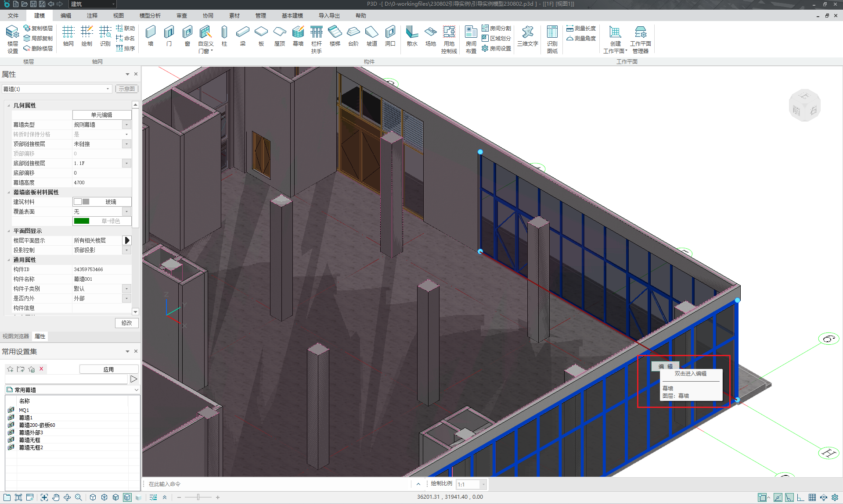Delete selected preset with red X icon
The height and width of the screenshot is (504, 843).
pyautogui.click(x=41, y=369)
